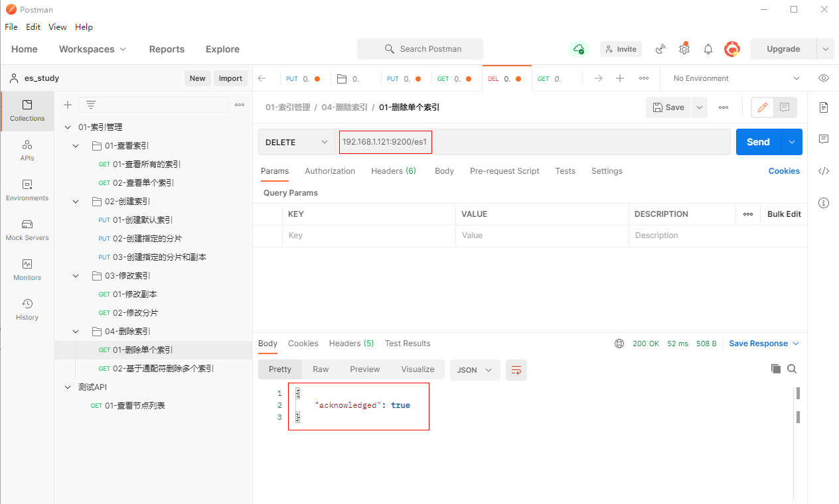Open the Help menu
Screen dimensions: 839x504
(x=84, y=27)
